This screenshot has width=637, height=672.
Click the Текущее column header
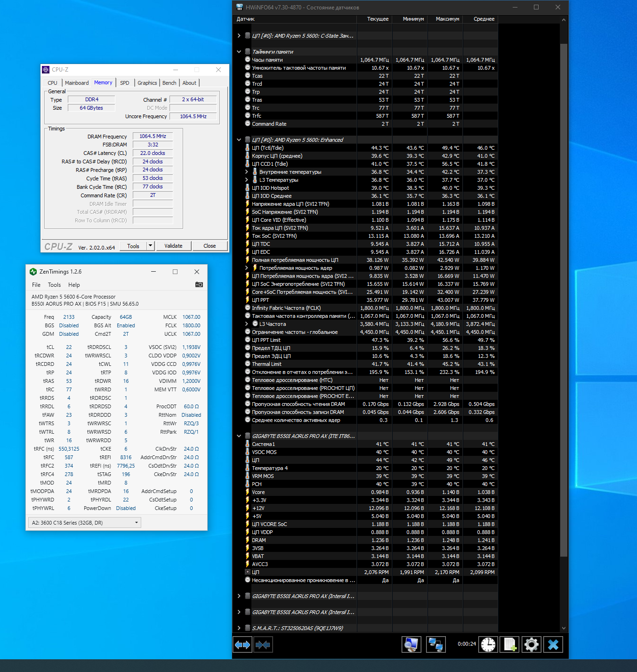point(374,19)
